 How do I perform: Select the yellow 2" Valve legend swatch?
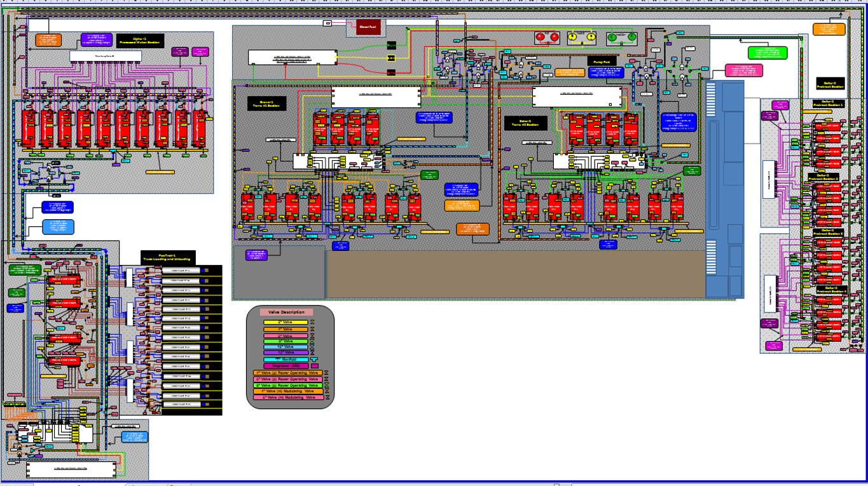pyautogui.click(x=286, y=323)
